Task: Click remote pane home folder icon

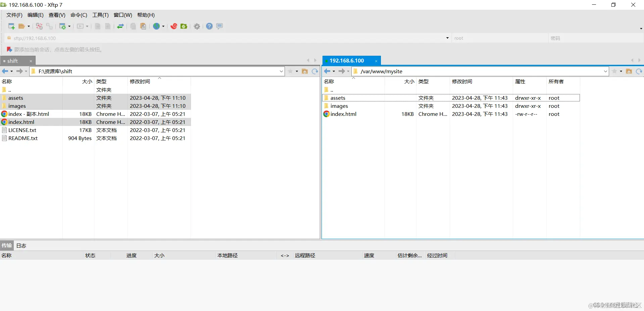Action: click(629, 71)
